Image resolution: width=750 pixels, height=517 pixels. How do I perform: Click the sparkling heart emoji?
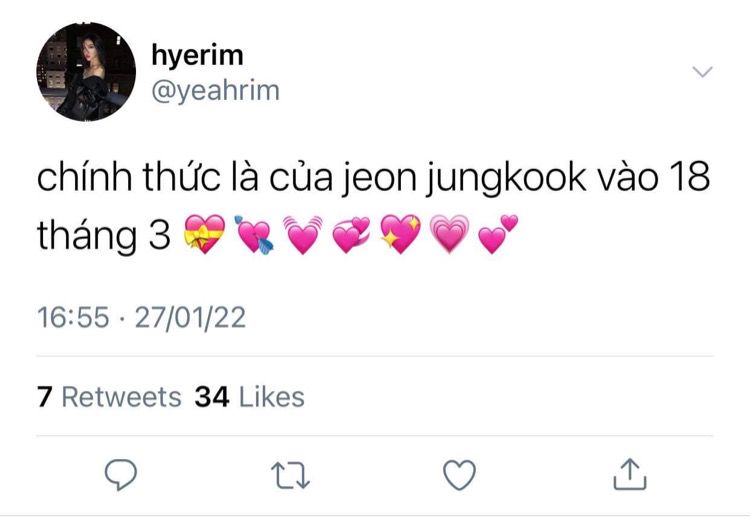pos(400,234)
